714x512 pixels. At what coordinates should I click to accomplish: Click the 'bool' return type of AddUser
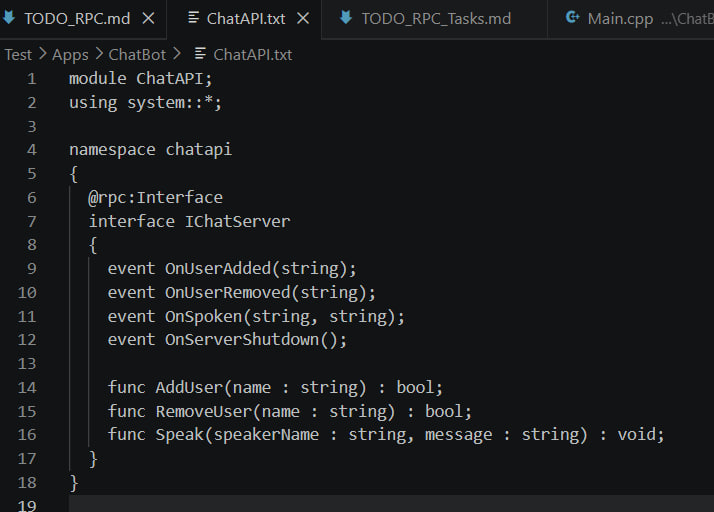click(415, 388)
